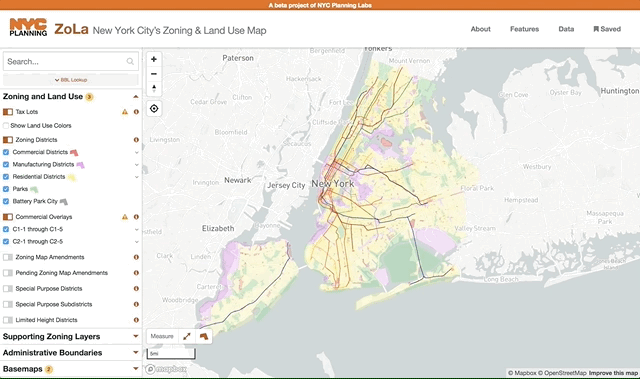Click the ZoLa title link

71,29
